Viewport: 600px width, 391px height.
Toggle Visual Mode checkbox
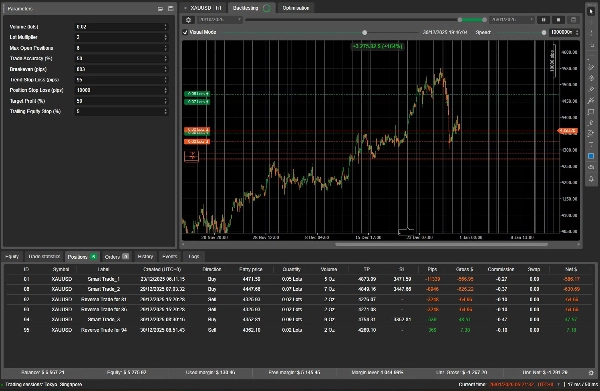[x=185, y=32]
